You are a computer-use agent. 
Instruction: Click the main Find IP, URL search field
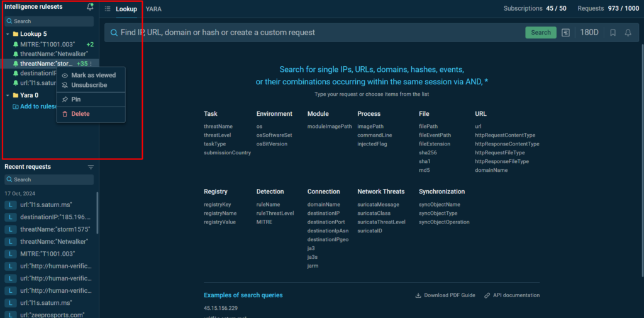(314, 33)
